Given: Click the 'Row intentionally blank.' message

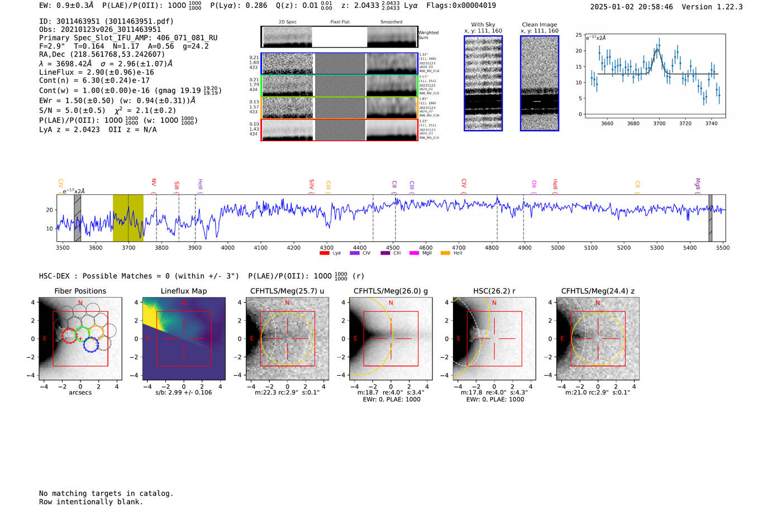Looking at the screenshot, I should point(91,502).
